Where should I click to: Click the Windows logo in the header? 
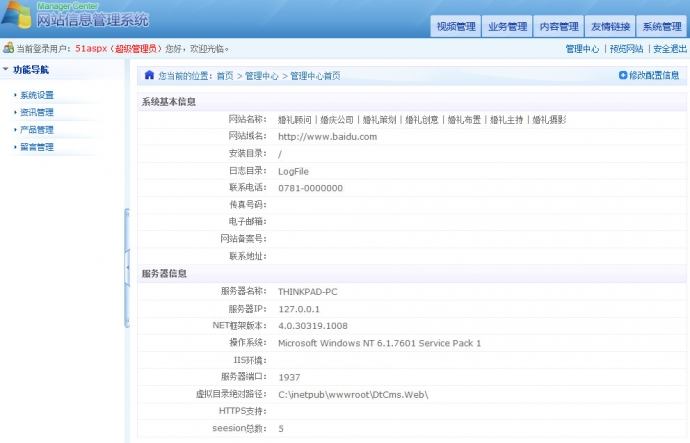coord(17,15)
